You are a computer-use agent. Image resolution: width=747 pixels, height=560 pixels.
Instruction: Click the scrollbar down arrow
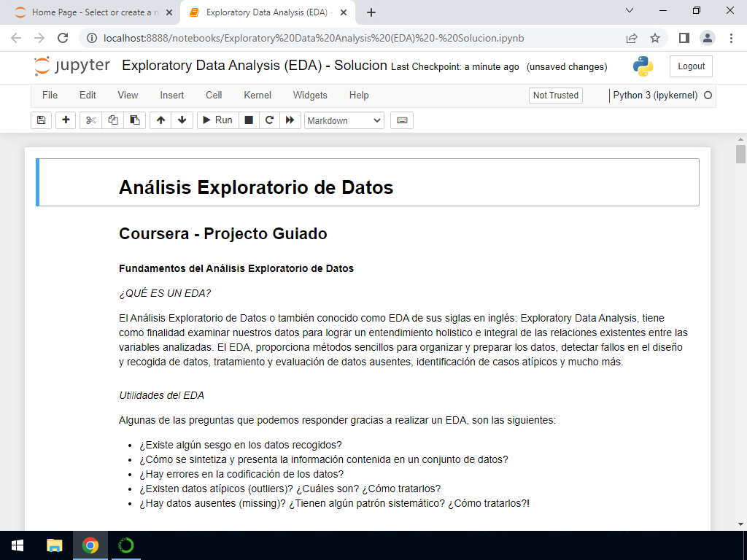coord(740,524)
